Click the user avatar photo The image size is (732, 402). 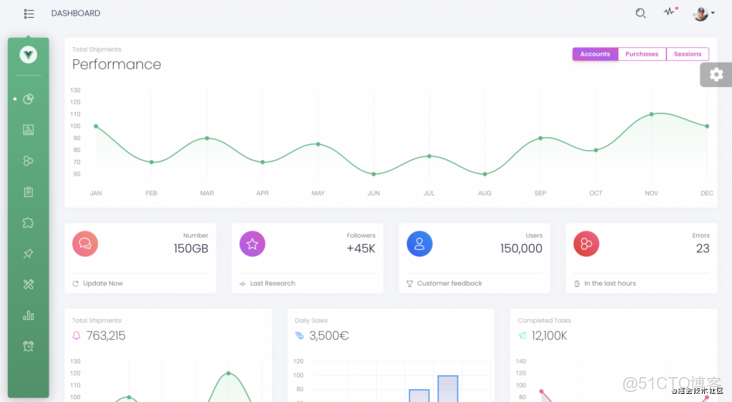(x=700, y=14)
